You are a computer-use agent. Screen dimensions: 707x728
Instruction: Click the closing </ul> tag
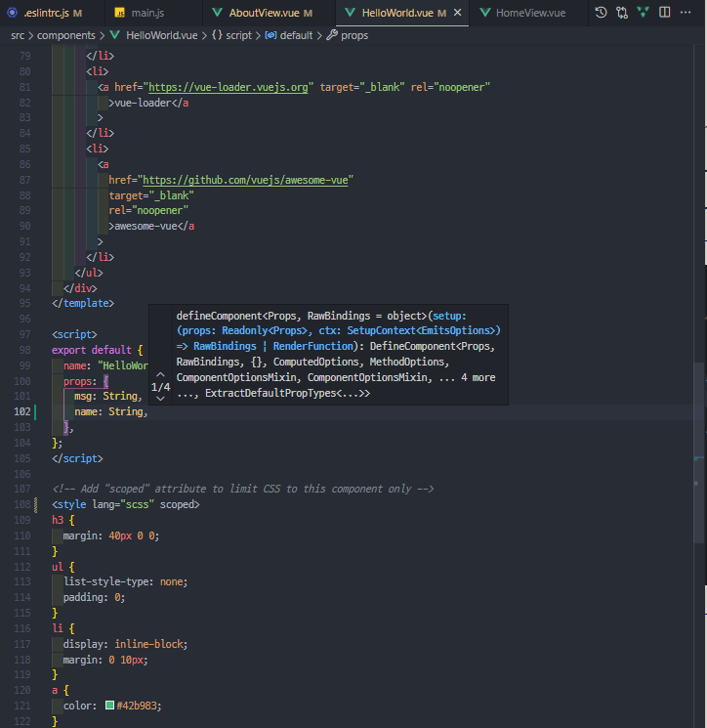89,273
